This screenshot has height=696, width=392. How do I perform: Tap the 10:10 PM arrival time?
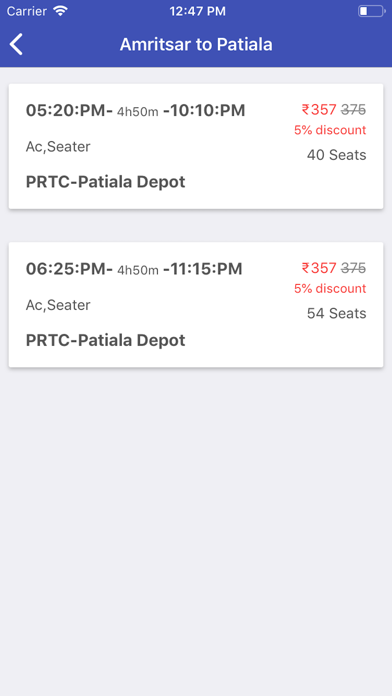point(204,111)
